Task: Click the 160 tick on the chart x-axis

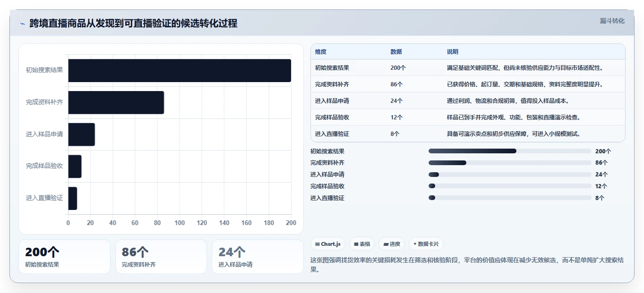Action: (x=247, y=223)
